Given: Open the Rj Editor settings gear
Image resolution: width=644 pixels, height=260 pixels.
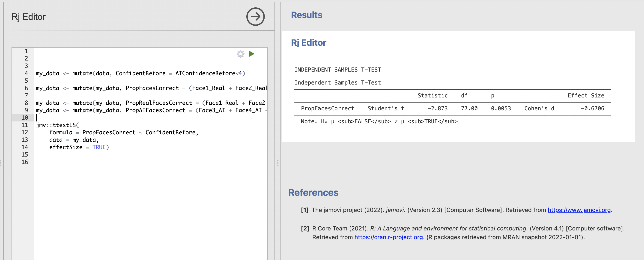Looking at the screenshot, I should [240, 54].
